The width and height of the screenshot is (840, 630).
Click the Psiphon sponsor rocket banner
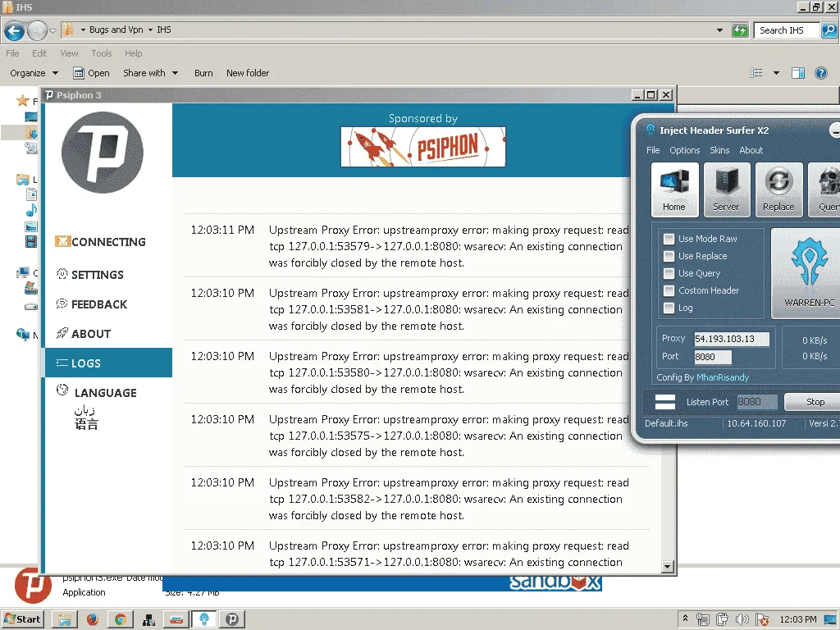pyautogui.click(x=423, y=147)
